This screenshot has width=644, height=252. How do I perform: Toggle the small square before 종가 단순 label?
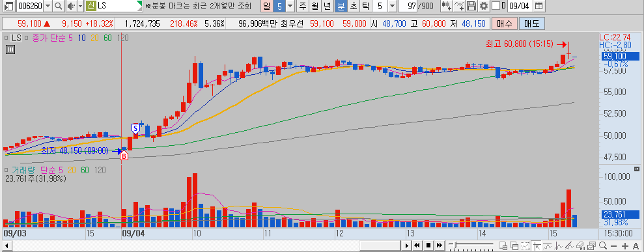pos(25,38)
